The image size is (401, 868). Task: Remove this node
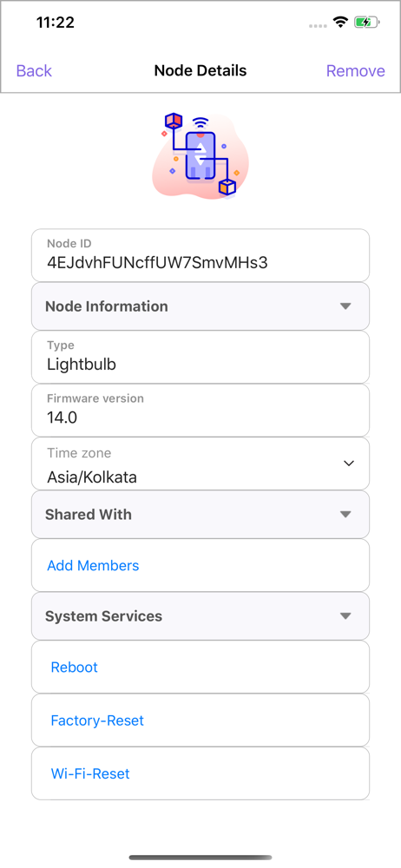pos(356,71)
